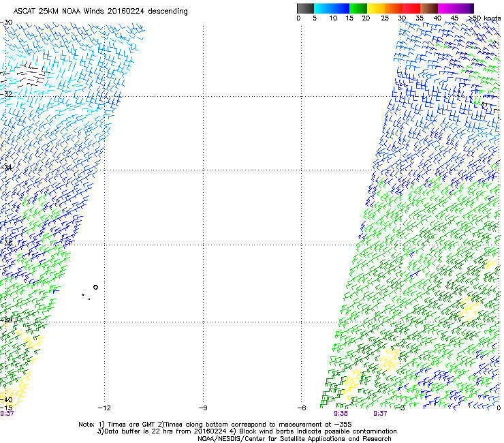Click the 'NOAA/NESDIS/Center for Satellite Applications and Research' credit
504x443 pixels.
pos(294,439)
